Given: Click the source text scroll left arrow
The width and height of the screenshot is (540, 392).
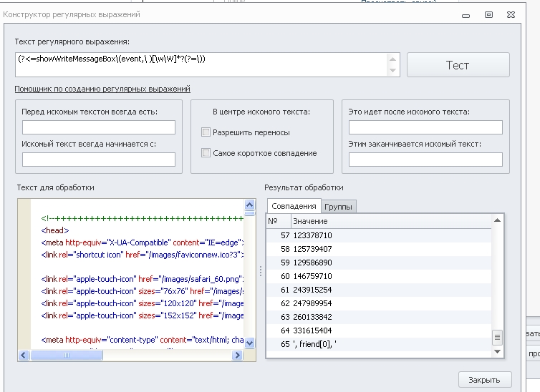Looking at the screenshot, I should [x=24, y=355].
